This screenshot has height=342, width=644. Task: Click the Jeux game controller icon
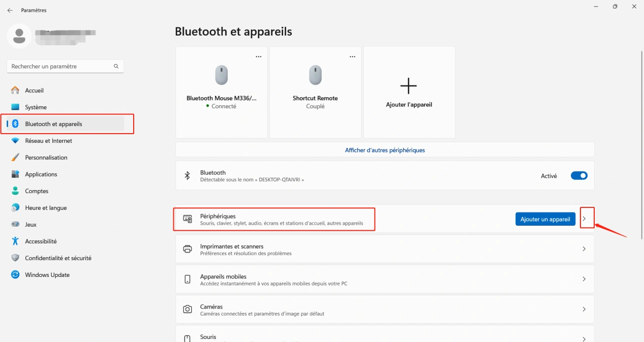tap(15, 225)
